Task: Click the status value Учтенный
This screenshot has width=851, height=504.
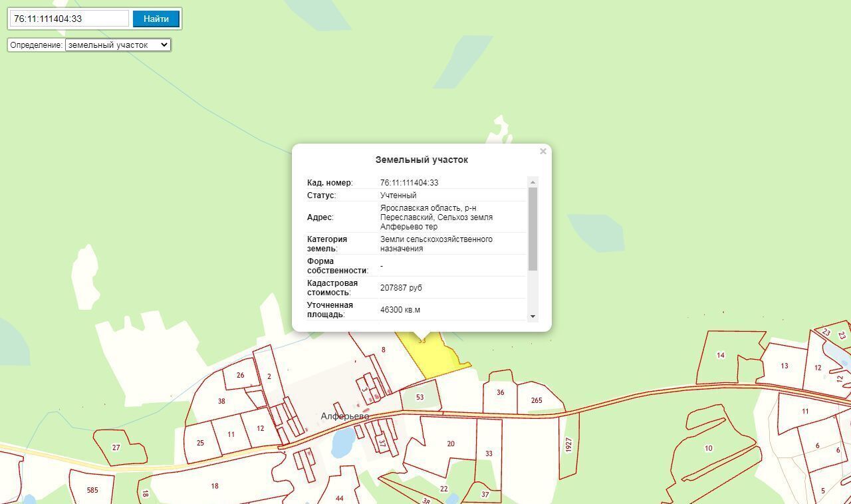Action: tap(398, 195)
